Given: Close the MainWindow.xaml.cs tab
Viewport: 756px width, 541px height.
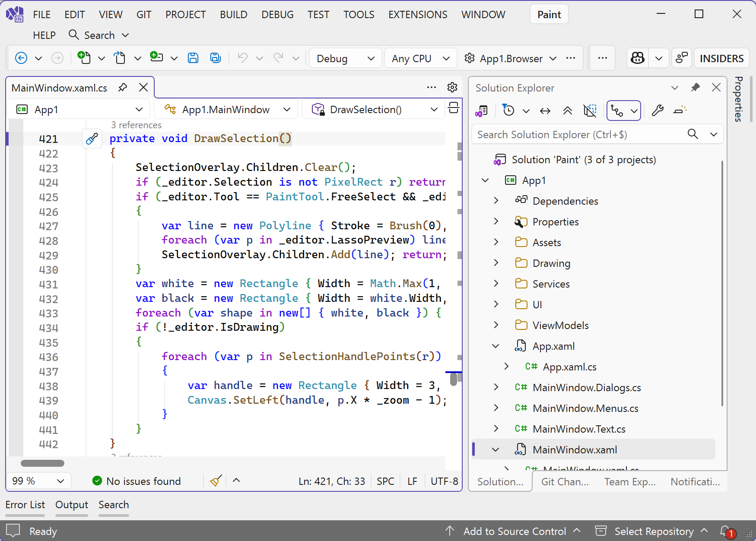Looking at the screenshot, I should tap(143, 88).
